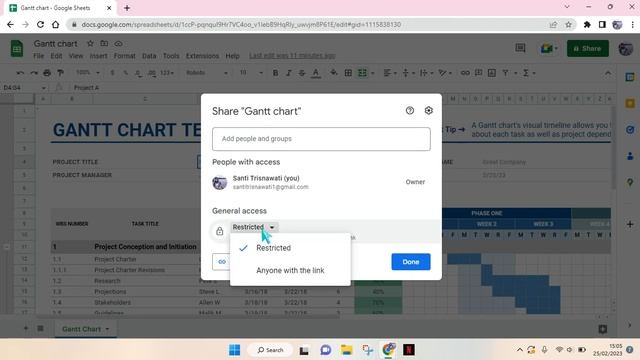Open the Data menu

click(x=149, y=56)
